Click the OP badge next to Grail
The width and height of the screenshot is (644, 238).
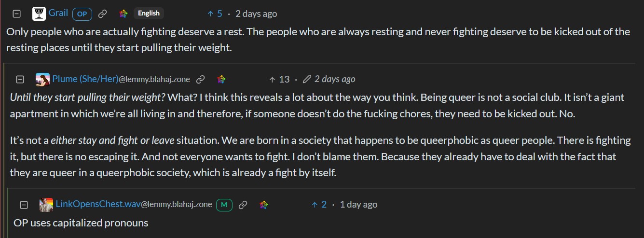click(x=82, y=14)
